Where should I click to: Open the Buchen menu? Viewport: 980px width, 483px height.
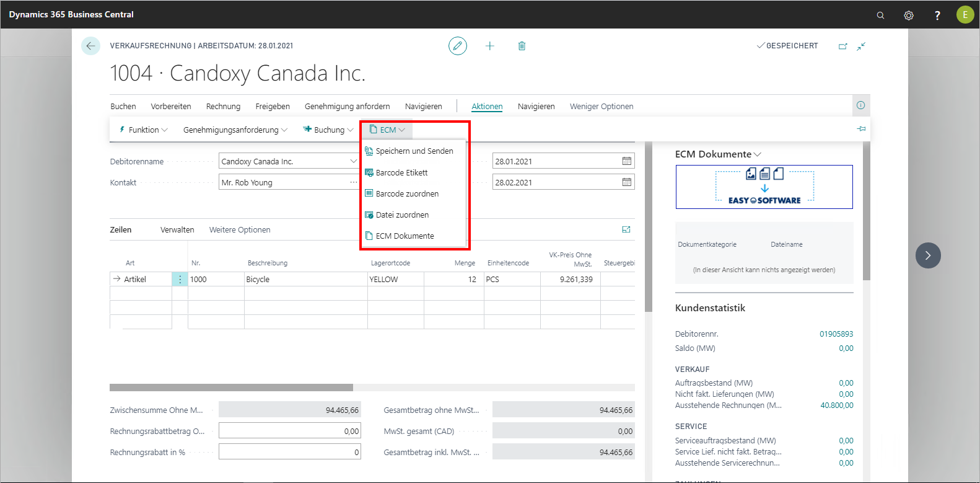tap(123, 107)
